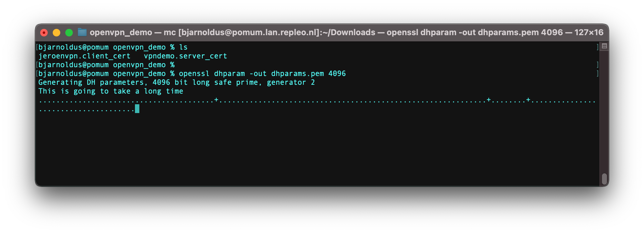Click the dhparams.pem filename in the command
Image resolution: width=644 pixels, height=233 pixels.
pos(298,73)
